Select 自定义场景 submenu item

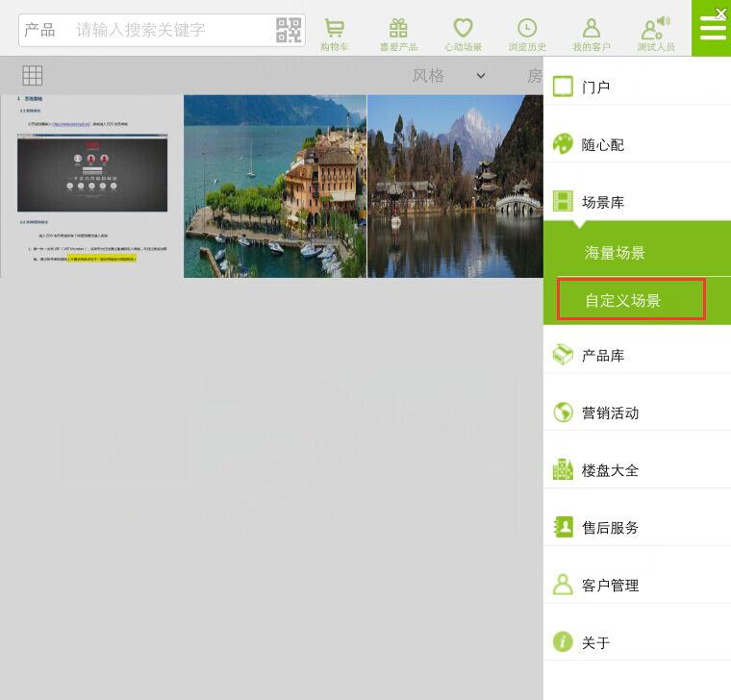pyautogui.click(x=631, y=300)
